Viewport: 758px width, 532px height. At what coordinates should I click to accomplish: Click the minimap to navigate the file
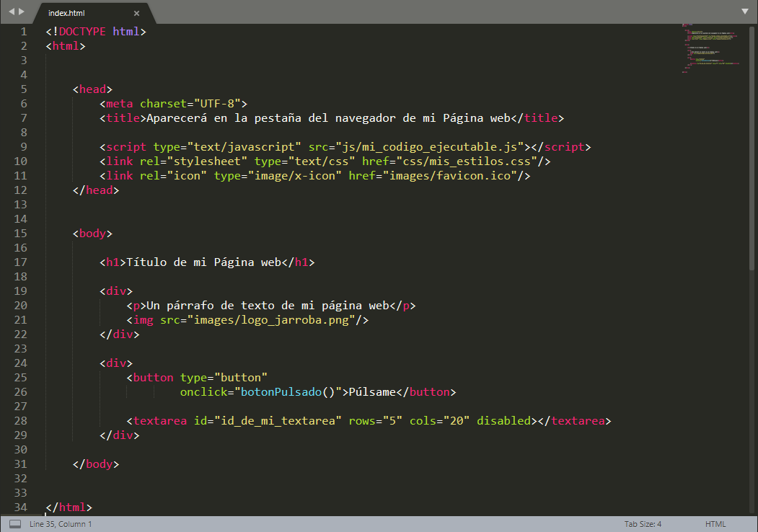[x=710, y=48]
